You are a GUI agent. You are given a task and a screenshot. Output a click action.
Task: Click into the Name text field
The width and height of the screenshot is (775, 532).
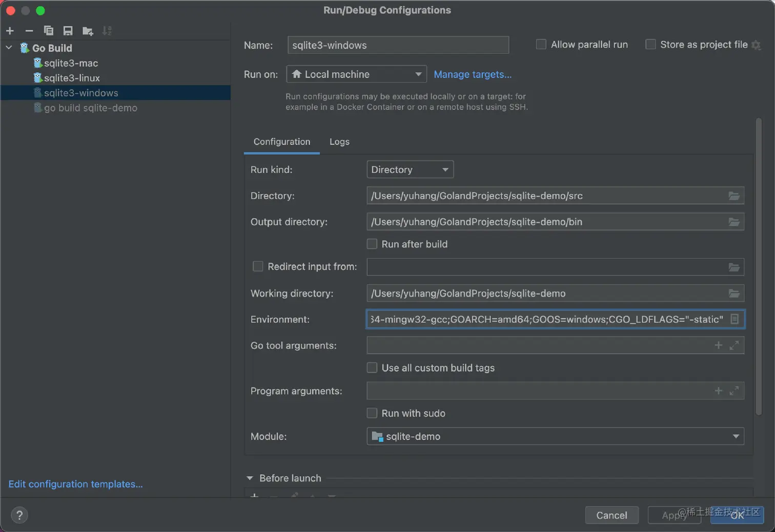point(398,45)
